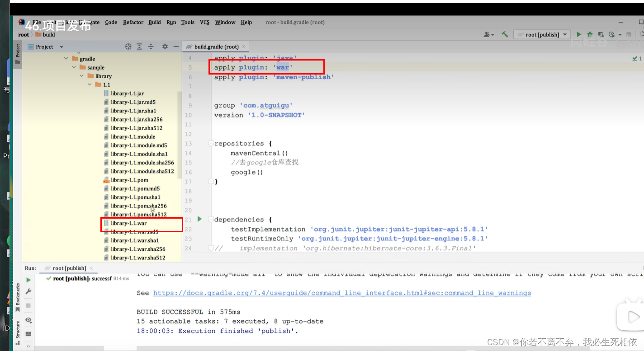The height and width of the screenshot is (351, 644).
Task: Open the docs.gradle.org command line warnings link
Action: click(342, 293)
